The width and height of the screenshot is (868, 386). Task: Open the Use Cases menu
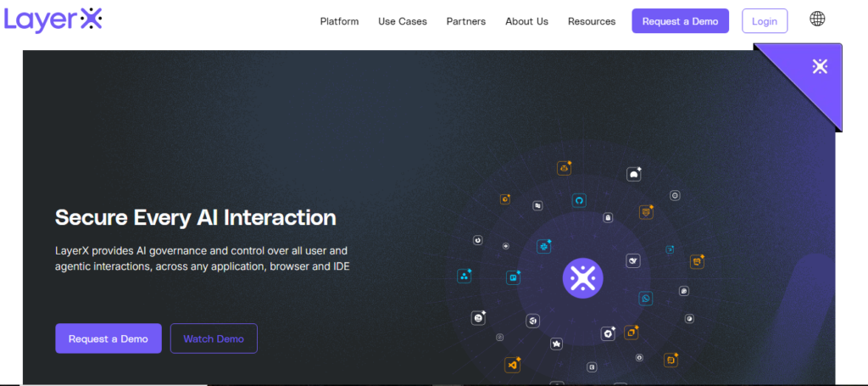(x=403, y=21)
